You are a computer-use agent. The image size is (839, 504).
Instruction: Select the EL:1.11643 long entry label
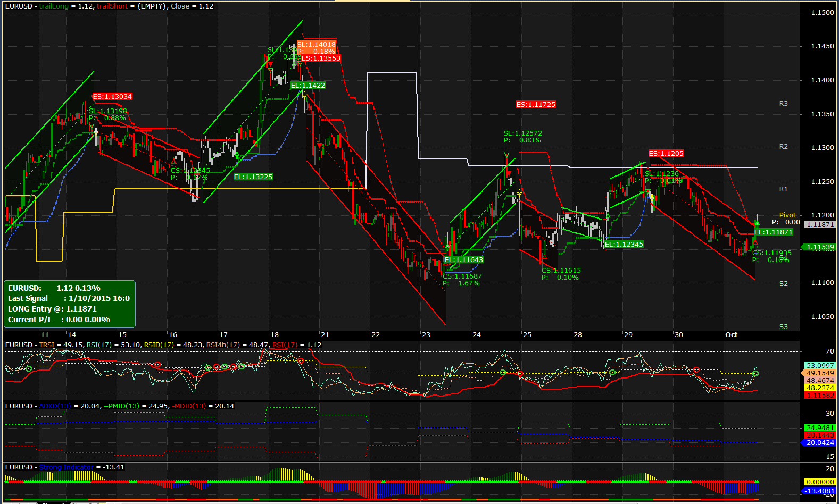pos(464,259)
